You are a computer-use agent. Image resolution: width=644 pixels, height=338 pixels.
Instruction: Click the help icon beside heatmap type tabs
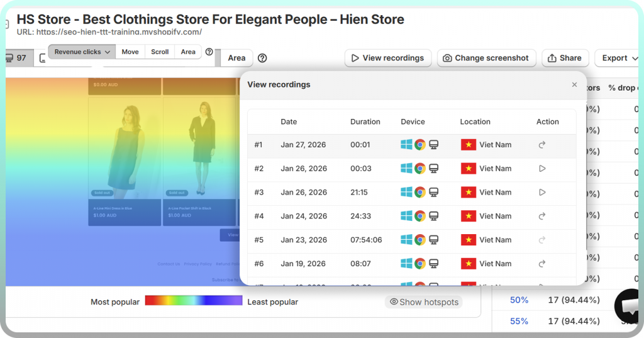click(209, 52)
